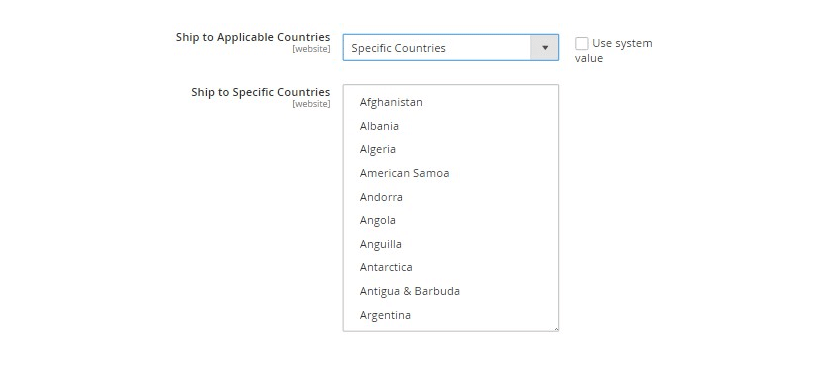This screenshot has width=837, height=369.
Task: Click the website scope tag under Specific Countries
Action: click(x=311, y=104)
